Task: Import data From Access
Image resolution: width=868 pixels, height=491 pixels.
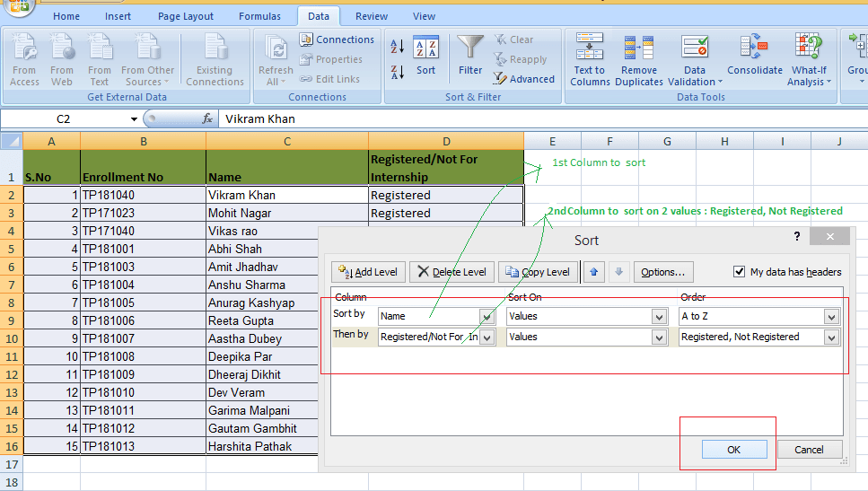Action: (24, 59)
